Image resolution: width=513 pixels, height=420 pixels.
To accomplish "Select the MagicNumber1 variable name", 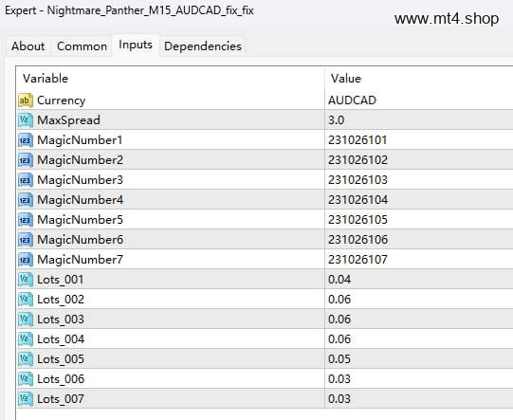I will pos(80,140).
